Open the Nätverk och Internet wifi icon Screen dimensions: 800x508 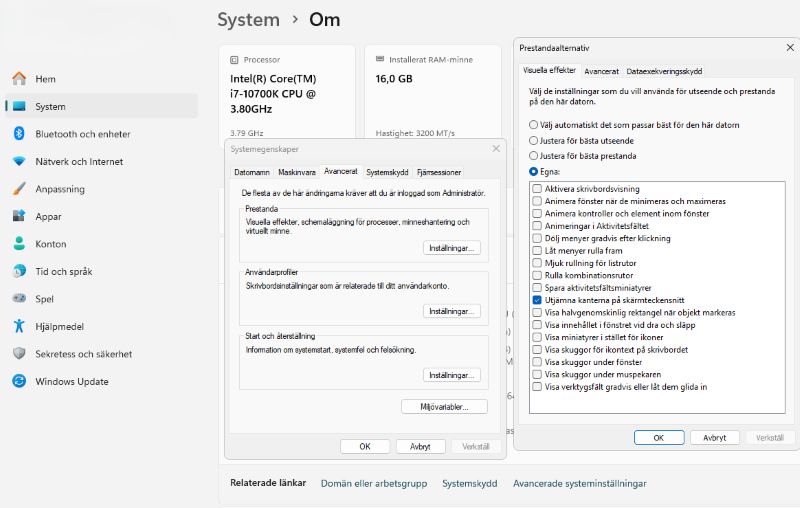pyautogui.click(x=19, y=161)
